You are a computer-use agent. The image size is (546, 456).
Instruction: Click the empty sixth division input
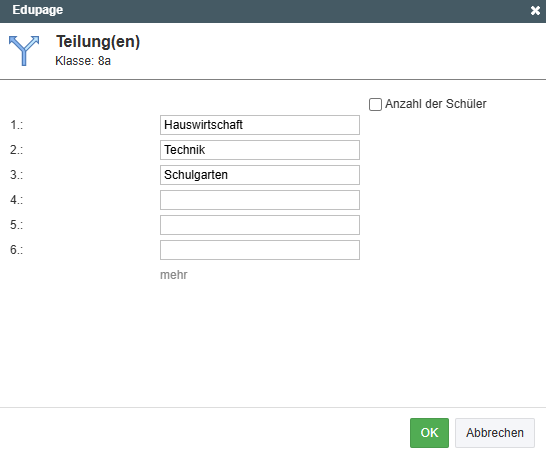point(260,250)
